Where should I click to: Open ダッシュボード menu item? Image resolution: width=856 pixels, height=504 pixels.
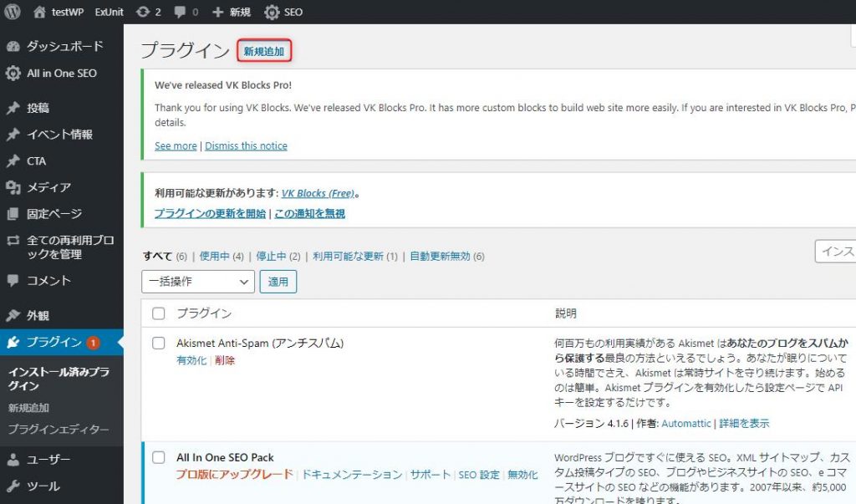point(65,47)
